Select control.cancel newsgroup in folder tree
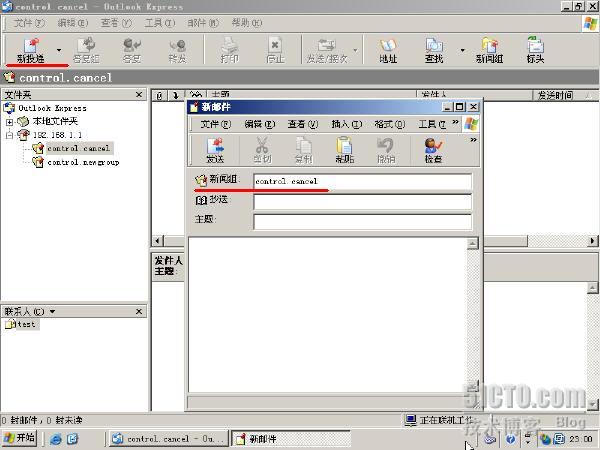This screenshot has width=600, height=450. (x=78, y=148)
